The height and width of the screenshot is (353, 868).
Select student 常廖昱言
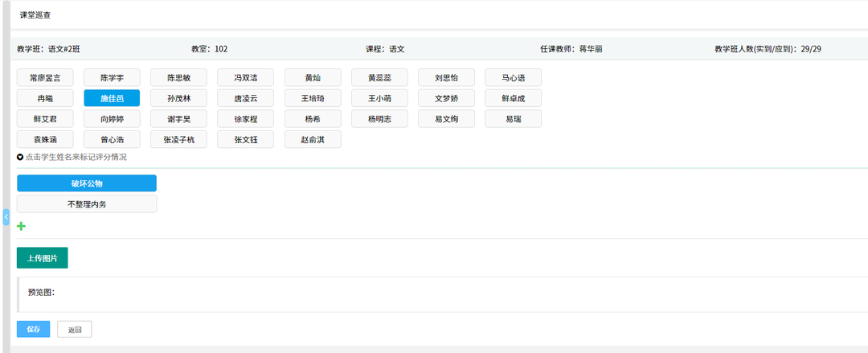pos(45,78)
